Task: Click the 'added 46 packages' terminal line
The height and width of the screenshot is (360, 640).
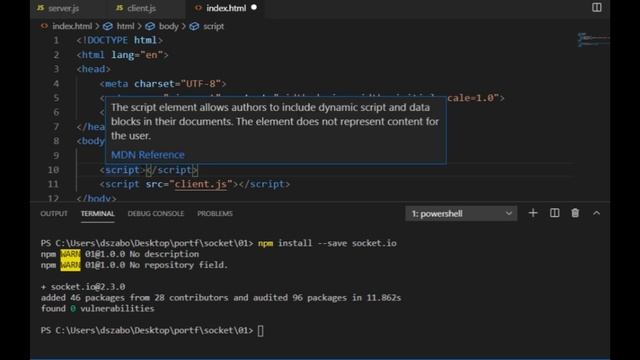Action: [221, 298]
